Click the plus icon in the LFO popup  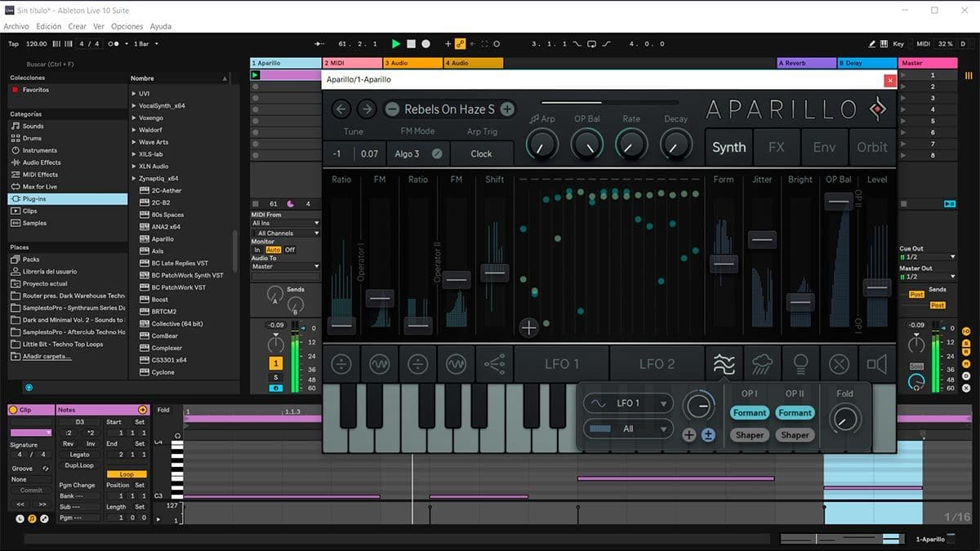(x=689, y=435)
